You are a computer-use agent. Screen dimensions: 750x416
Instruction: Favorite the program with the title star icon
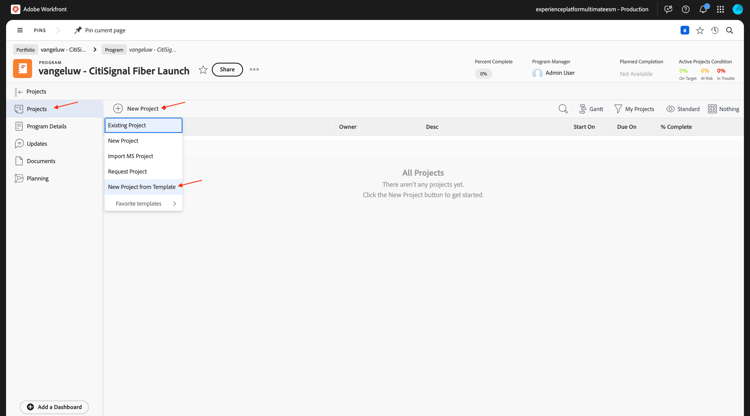click(x=203, y=70)
